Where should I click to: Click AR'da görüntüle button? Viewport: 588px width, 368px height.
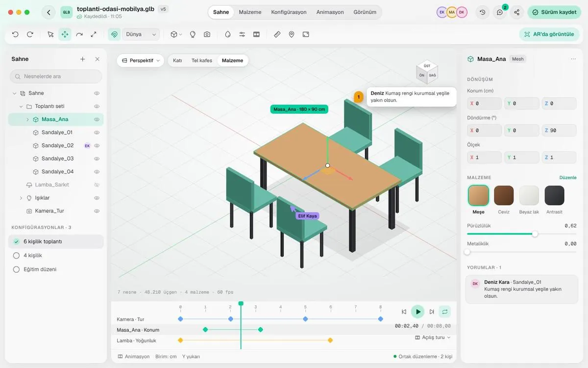tap(549, 34)
